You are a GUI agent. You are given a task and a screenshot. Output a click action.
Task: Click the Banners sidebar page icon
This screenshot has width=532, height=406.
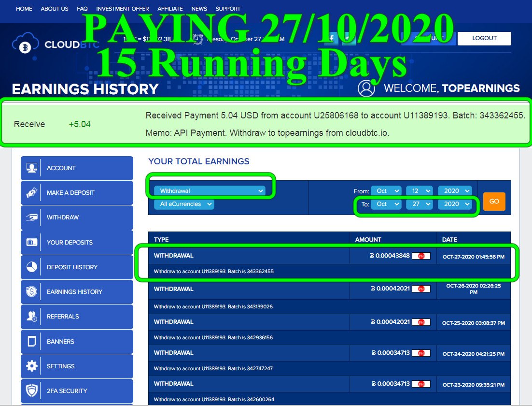(31, 341)
